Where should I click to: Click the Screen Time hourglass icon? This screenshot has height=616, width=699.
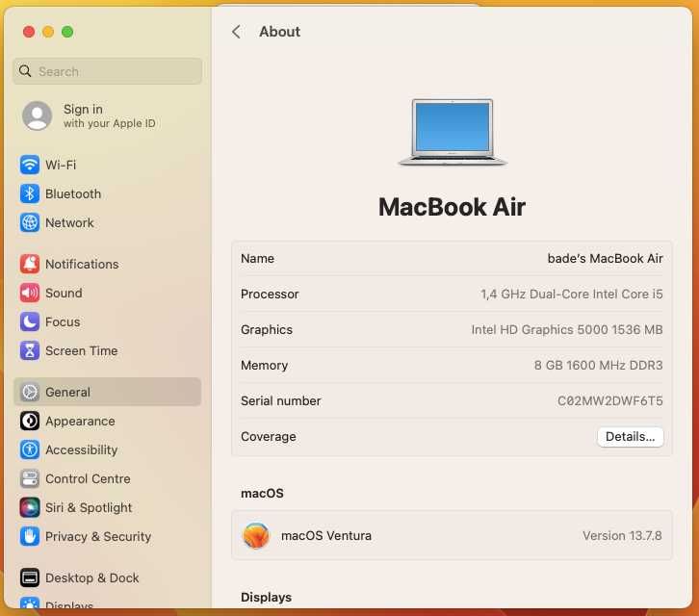click(30, 350)
